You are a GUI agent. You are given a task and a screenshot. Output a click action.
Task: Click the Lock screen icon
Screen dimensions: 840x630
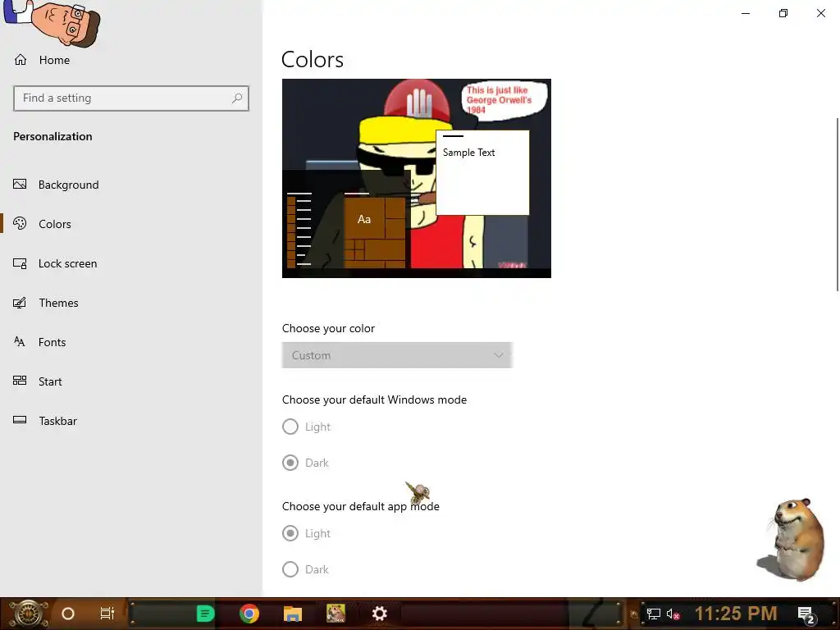pos(20,263)
